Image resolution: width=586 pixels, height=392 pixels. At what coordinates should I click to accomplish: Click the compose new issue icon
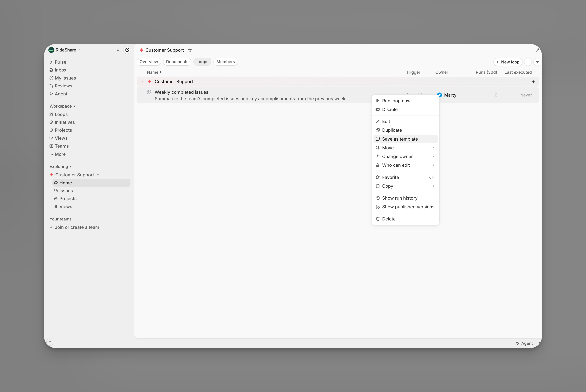pos(127,50)
